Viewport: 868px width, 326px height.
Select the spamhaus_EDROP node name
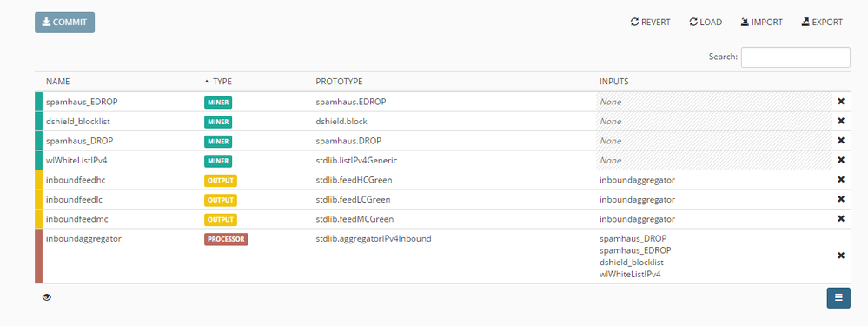tap(82, 102)
